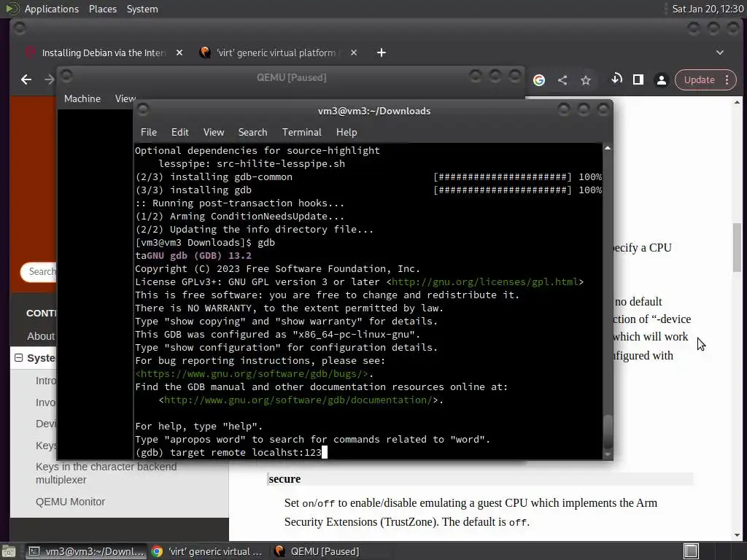Open browser downloads icon

[616, 79]
